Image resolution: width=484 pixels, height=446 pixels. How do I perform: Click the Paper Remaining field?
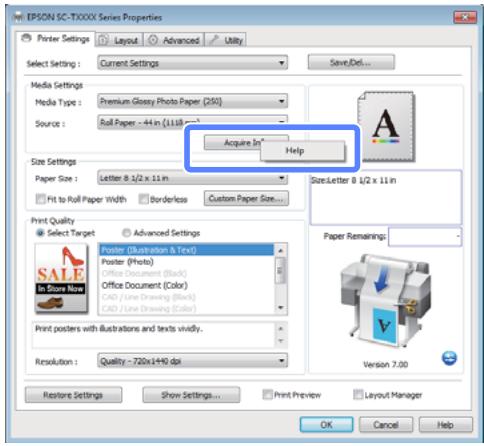pyautogui.click(x=425, y=236)
